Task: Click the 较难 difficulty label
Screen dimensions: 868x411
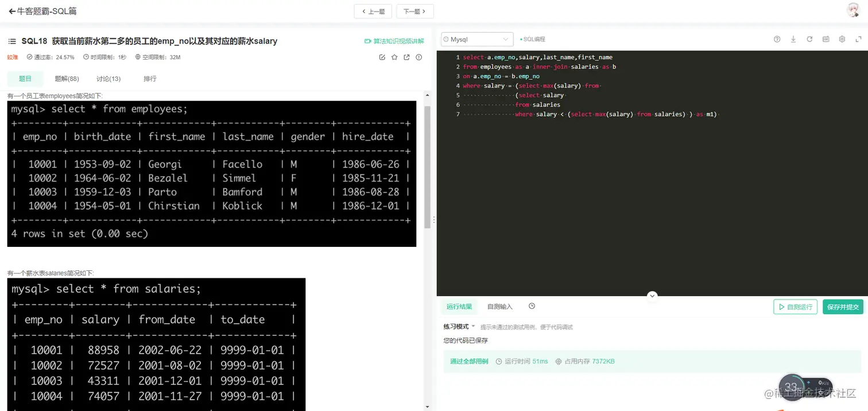Action: (x=13, y=57)
